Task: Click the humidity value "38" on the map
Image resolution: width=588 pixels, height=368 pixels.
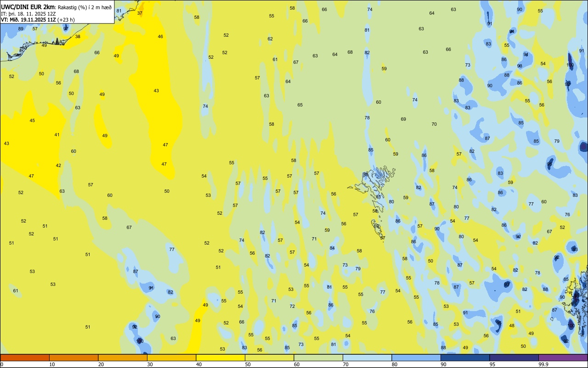Action: point(78,37)
